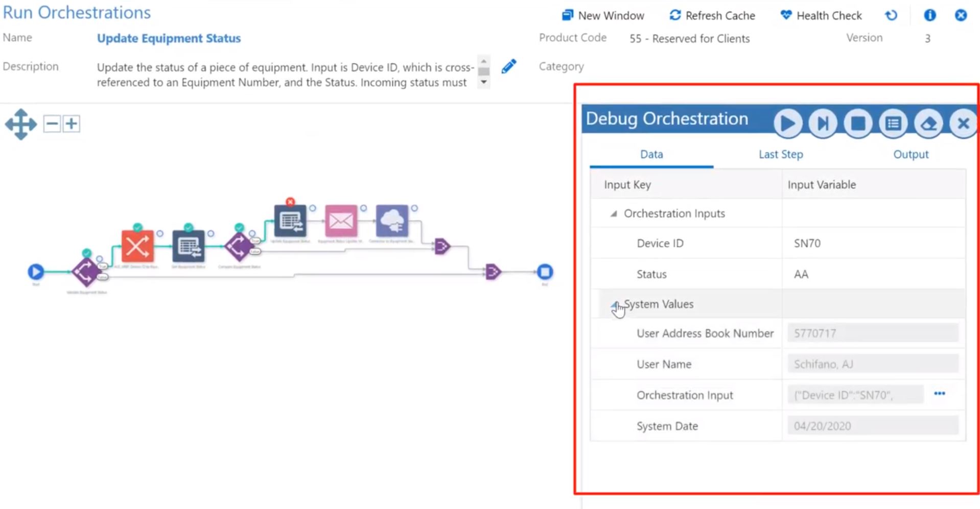The width and height of the screenshot is (980, 509).
Task: Open the cloud Connector to Equipment step
Action: tap(392, 220)
